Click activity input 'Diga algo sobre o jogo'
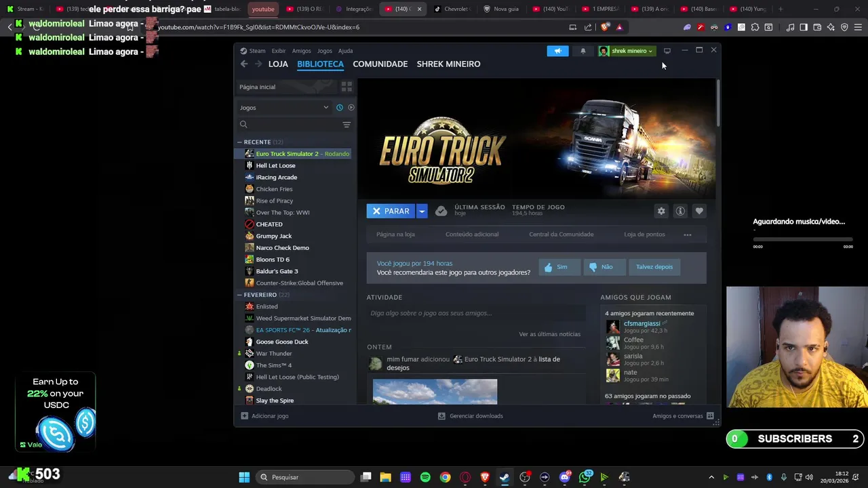This screenshot has width=868, height=488. 477,313
